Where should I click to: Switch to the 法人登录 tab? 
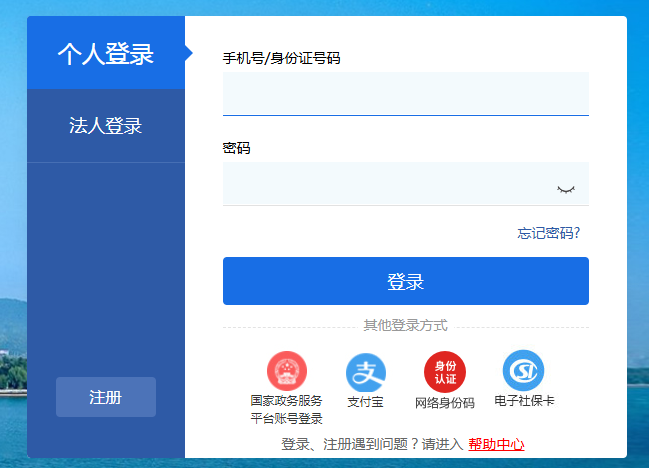105,125
